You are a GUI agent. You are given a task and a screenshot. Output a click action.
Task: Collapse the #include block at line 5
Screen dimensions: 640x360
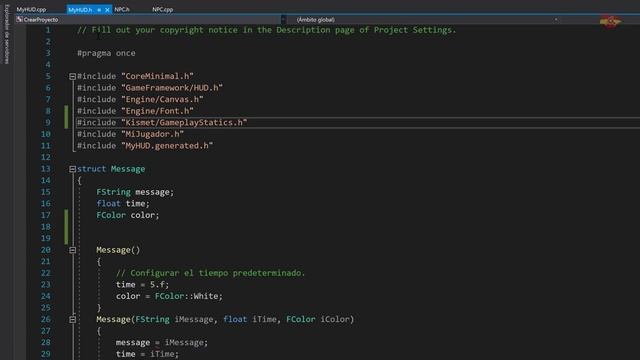coord(72,76)
